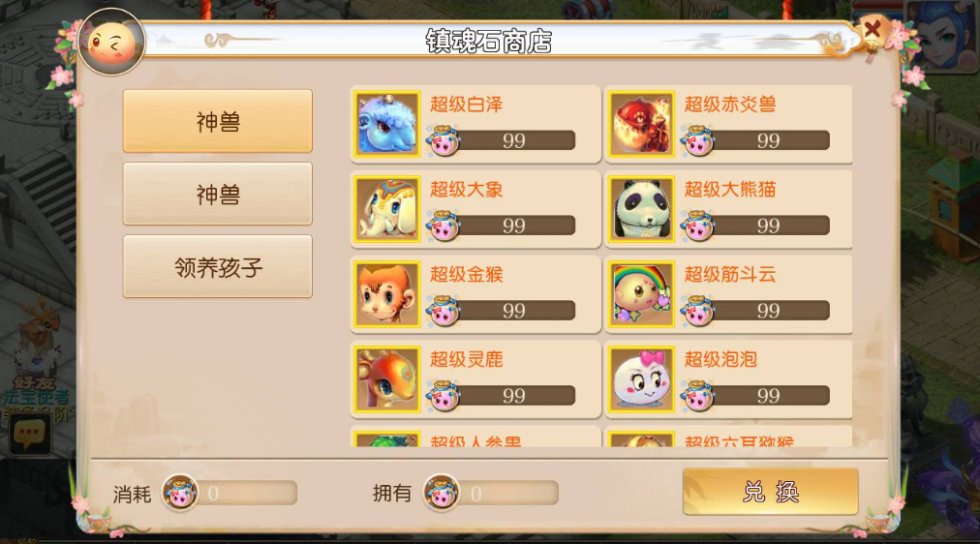Pick the 超级大熊猫 panda icon
Image resolution: width=980 pixels, height=544 pixels.
[x=641, y=209]
